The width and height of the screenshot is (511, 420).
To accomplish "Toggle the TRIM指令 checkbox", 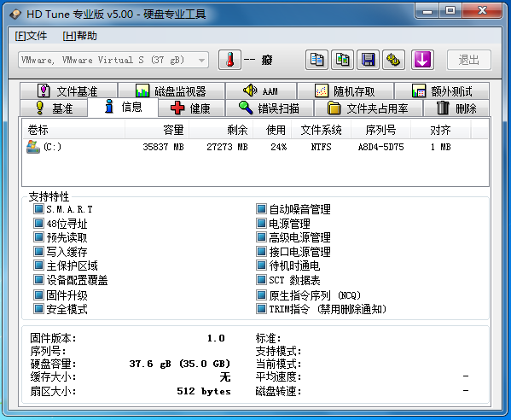I will (261, 308).
